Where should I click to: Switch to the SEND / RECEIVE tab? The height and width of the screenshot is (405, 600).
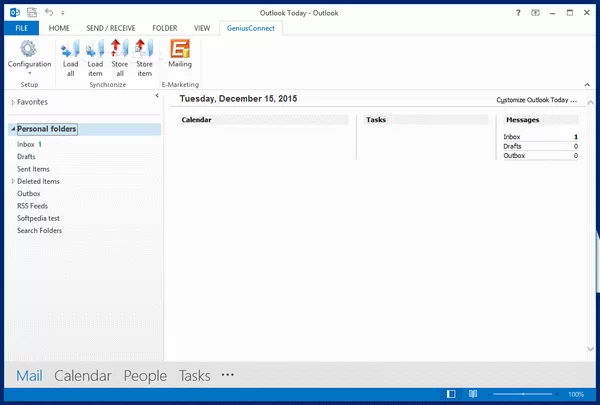(111, 29)
